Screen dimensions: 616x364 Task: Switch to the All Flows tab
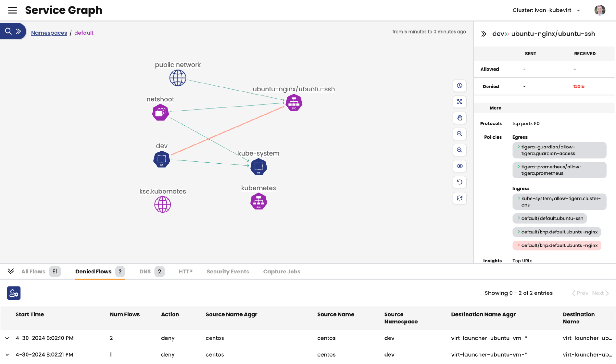pos(41,272)
